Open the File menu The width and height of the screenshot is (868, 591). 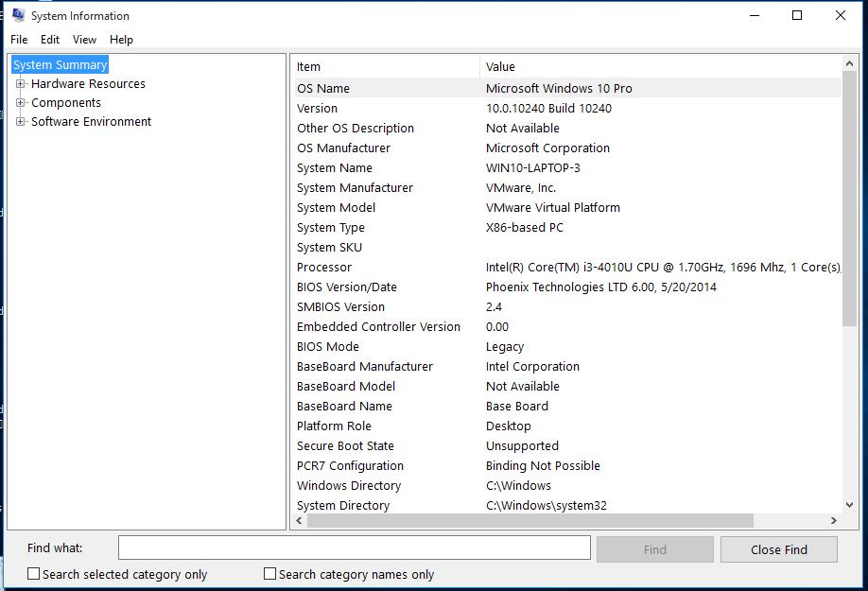(18, 40)
